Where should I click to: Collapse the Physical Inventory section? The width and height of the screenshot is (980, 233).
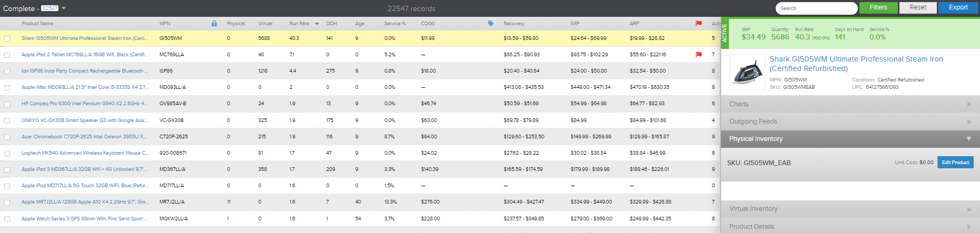tap(850, 139)
